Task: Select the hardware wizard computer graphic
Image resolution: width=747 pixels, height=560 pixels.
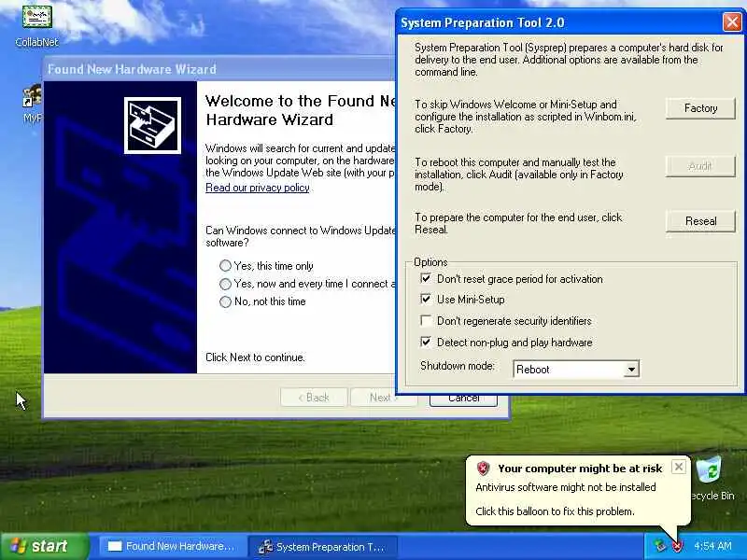Action: [152, 126]
